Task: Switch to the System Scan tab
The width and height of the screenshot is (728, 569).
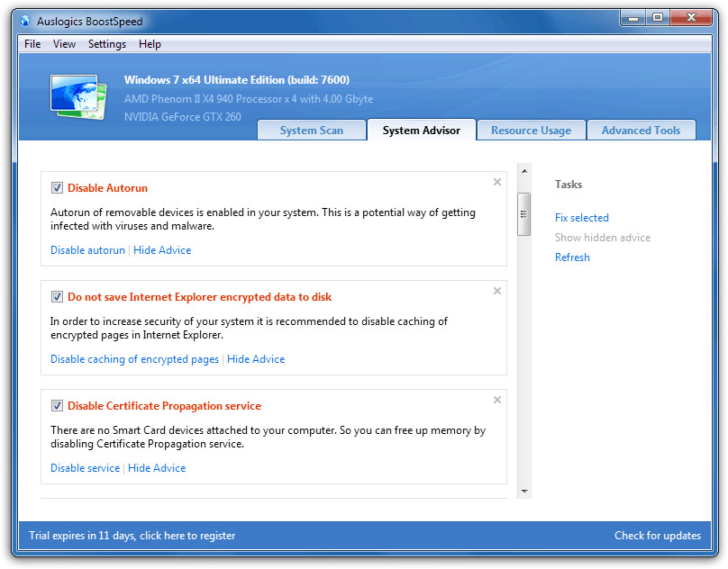Action: tap(312, 131)
